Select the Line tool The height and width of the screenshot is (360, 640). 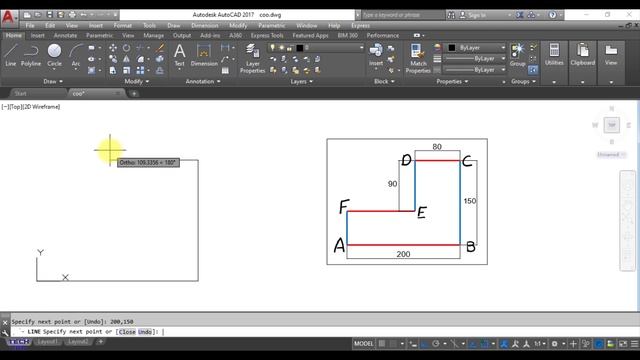11,55
